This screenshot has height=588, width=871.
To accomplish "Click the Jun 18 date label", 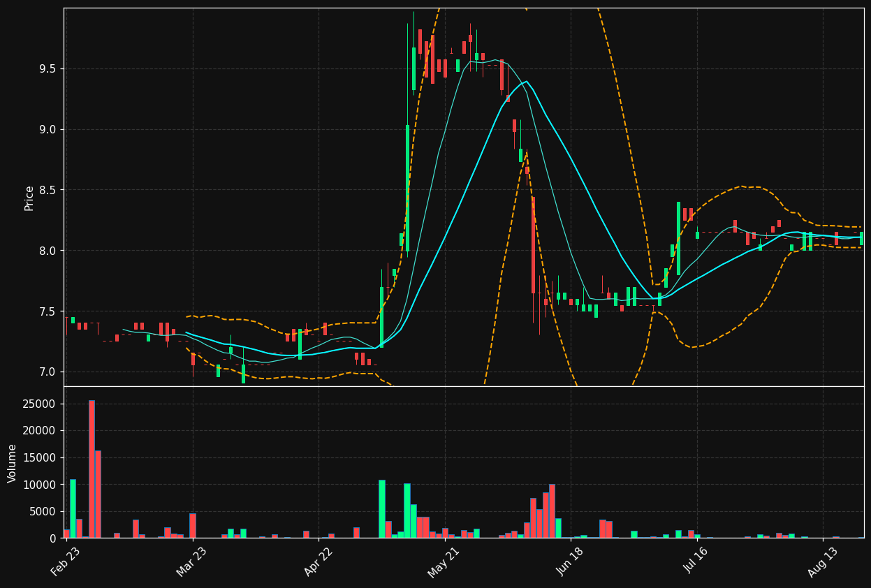I will coord(570,561).
